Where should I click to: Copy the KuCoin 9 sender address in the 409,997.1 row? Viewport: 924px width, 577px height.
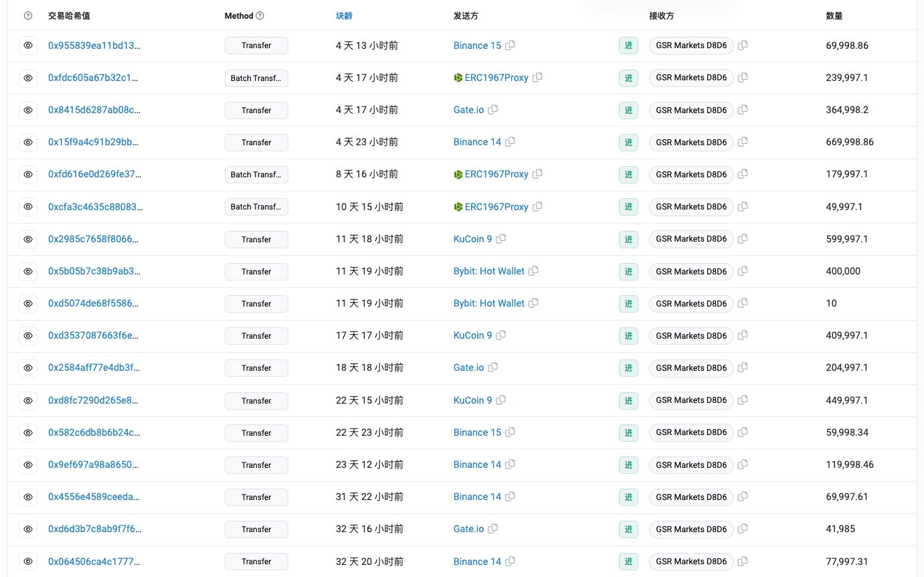501,335
